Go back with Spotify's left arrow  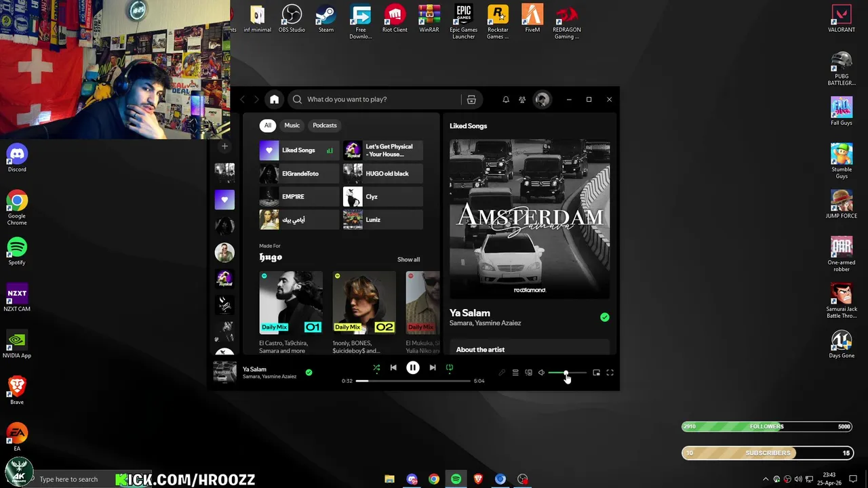(x=243, y=100)
